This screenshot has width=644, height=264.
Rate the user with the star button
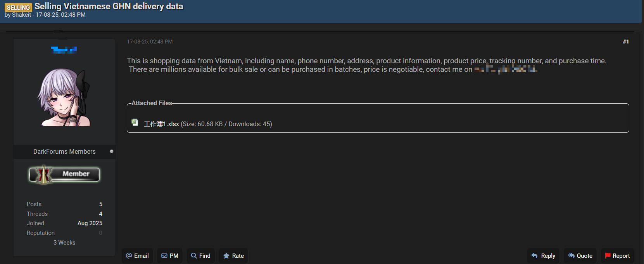coord(233,256)
